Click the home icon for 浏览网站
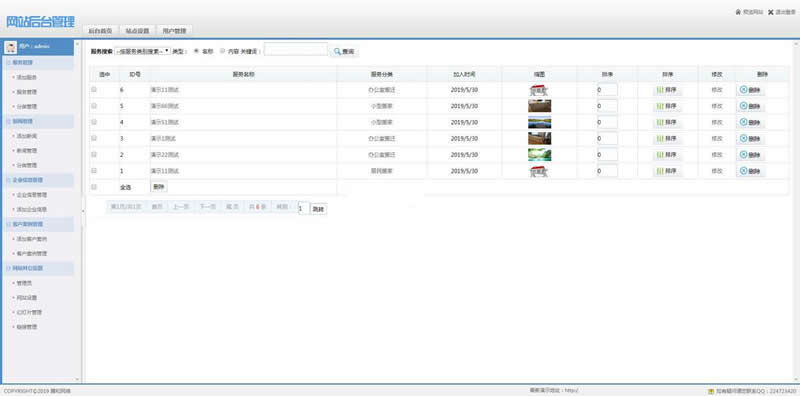Image resolution: width=800 pixels, height=396 pixels. (738, 12)
